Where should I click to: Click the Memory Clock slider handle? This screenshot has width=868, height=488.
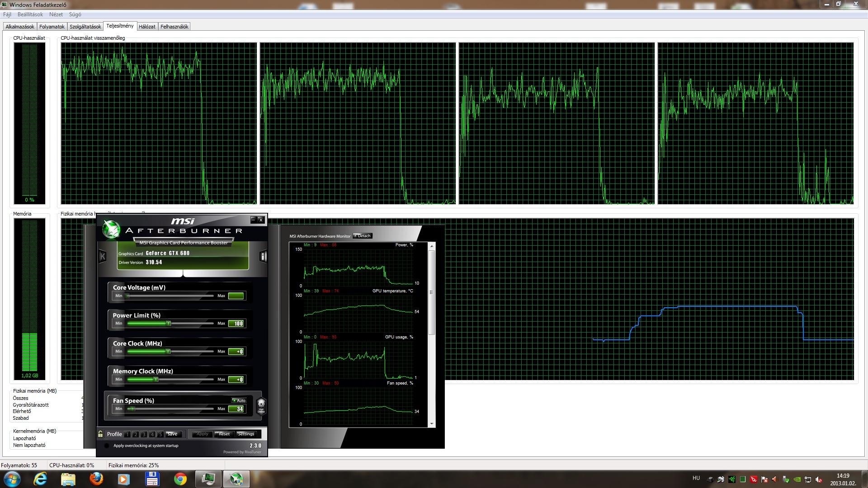(x=156, y=380)
